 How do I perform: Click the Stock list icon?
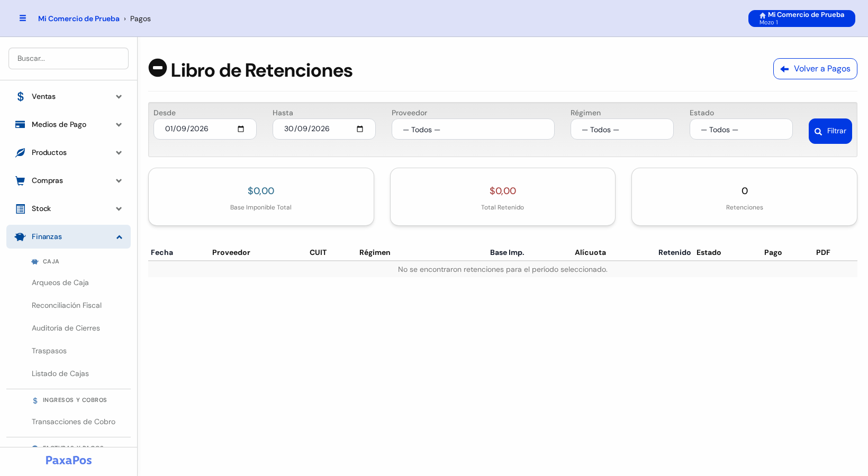click(20, 208)
